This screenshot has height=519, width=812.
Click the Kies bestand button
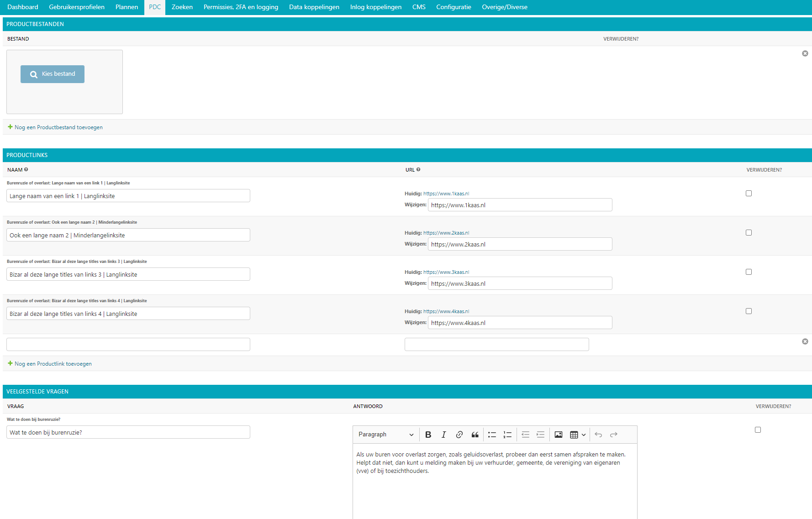tap(53, 74)
